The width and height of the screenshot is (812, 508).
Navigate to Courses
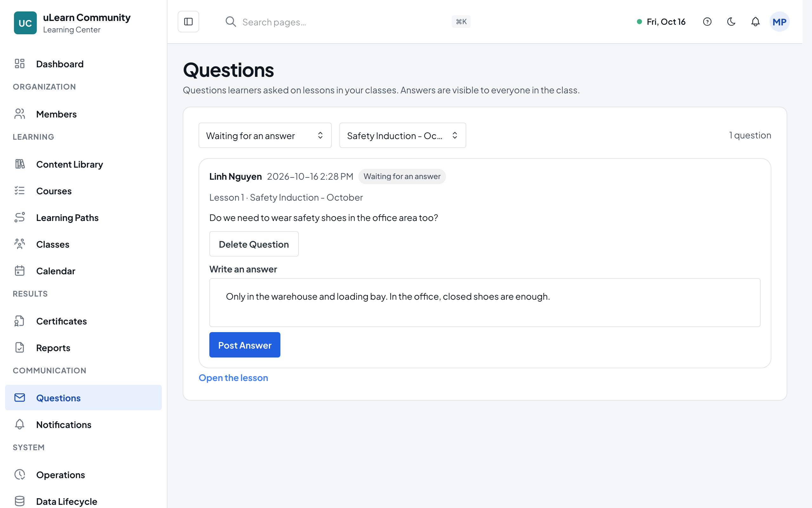click(x=83, y=191)
